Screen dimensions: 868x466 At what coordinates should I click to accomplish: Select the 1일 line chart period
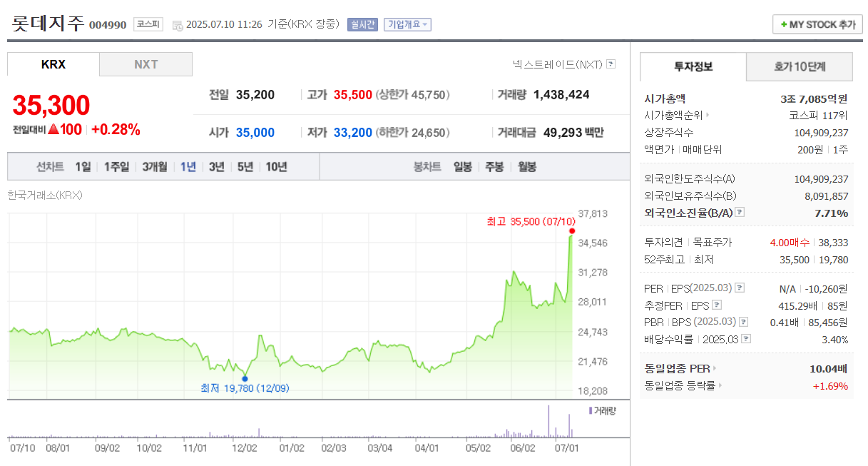(x=83, y=167)
